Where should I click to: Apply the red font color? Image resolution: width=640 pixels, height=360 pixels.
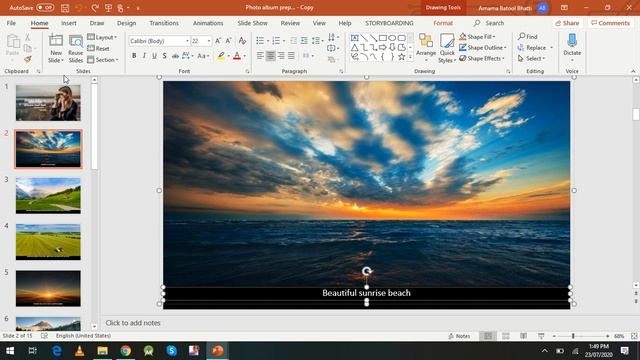pyautogui.click(x=237, y=56)
